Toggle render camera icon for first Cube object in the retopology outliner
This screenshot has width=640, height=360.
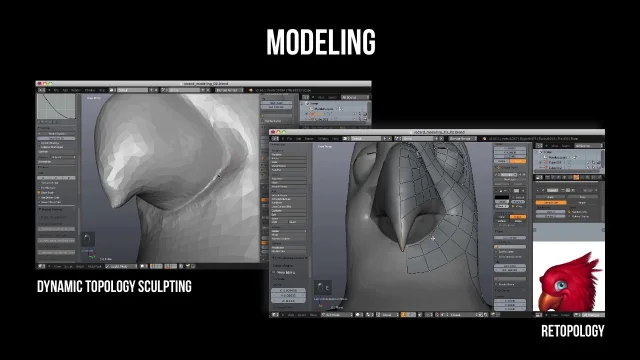coord(599,162)
